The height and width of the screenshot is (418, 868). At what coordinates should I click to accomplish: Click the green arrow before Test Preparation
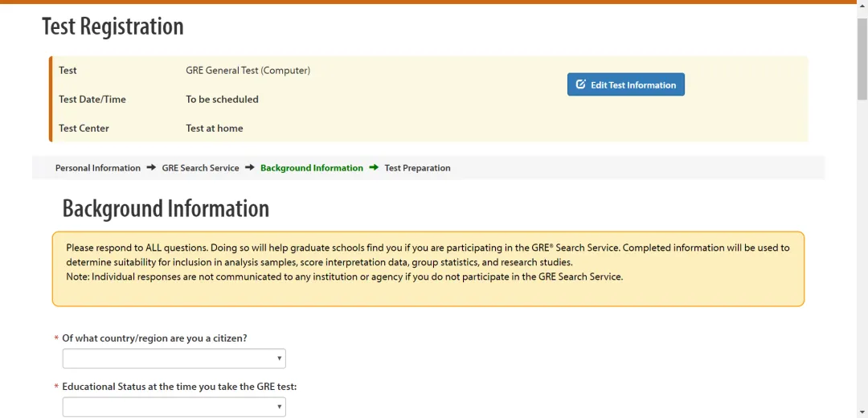tap(374, 168)
